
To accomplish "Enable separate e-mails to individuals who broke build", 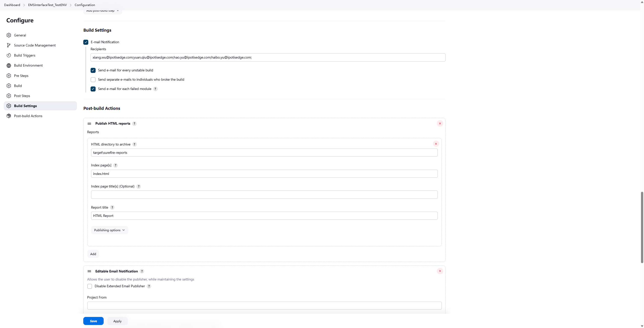I will click(x=93, y=80).
